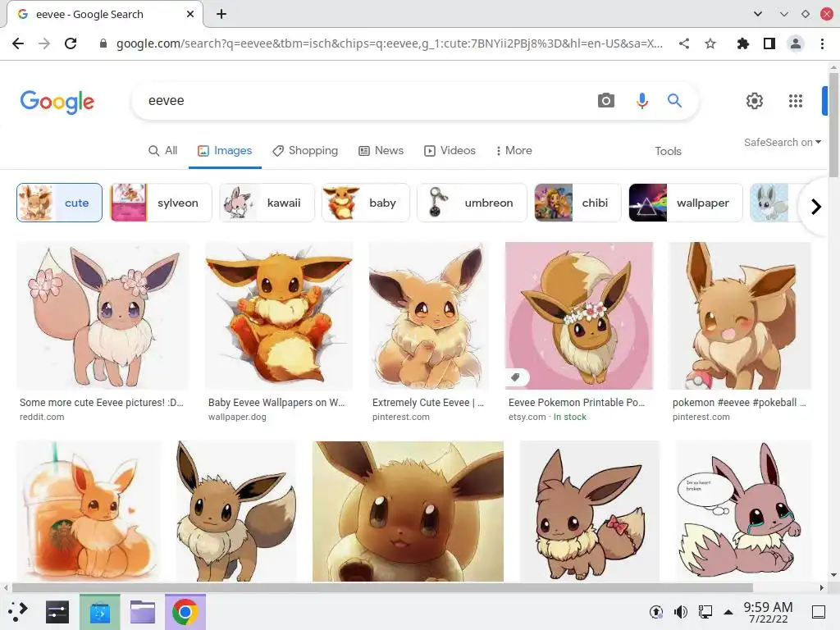Open Google quick settings gear
The image size is (840, 630).
[x=755, y=100]
